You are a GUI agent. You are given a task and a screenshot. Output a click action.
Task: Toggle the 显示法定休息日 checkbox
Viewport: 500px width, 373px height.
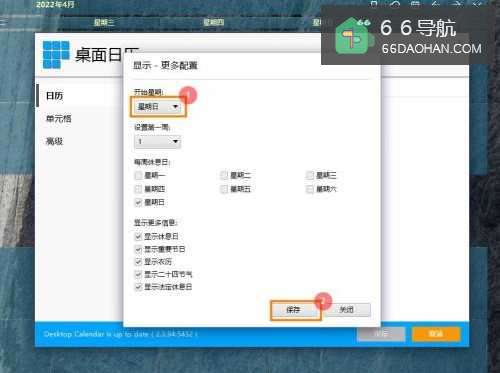(138, 287)
